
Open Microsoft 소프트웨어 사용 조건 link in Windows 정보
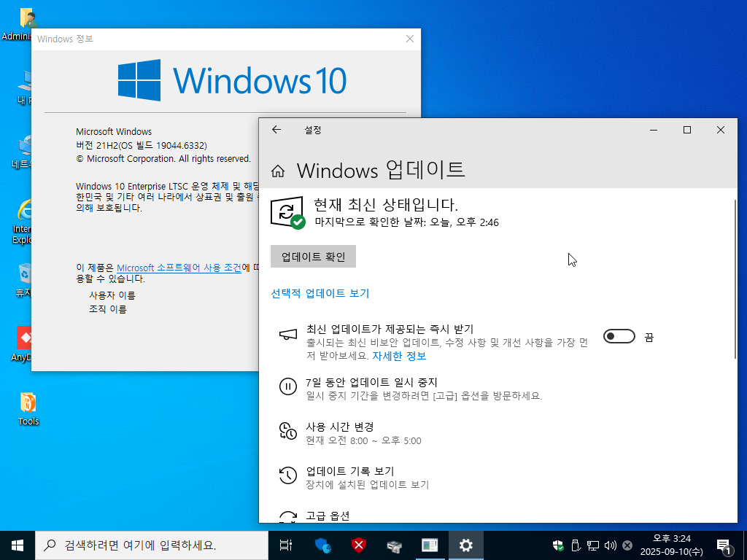coord(179,268)
